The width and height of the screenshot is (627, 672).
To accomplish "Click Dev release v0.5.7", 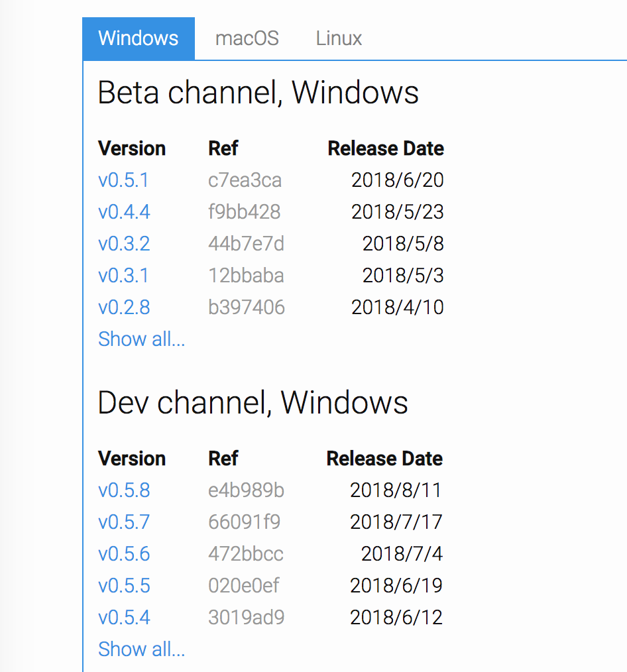I will click(124, 522).
